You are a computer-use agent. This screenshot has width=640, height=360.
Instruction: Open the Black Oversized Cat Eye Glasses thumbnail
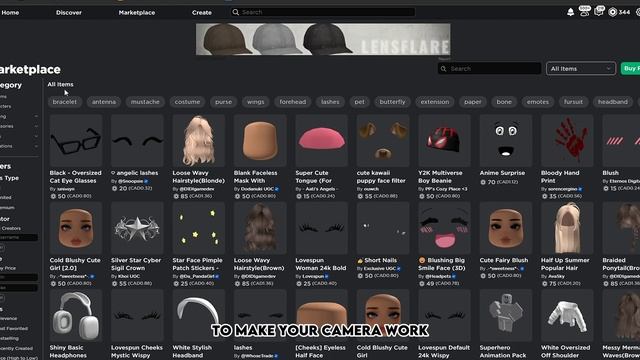pyautogui.click(x=76, y=140)
